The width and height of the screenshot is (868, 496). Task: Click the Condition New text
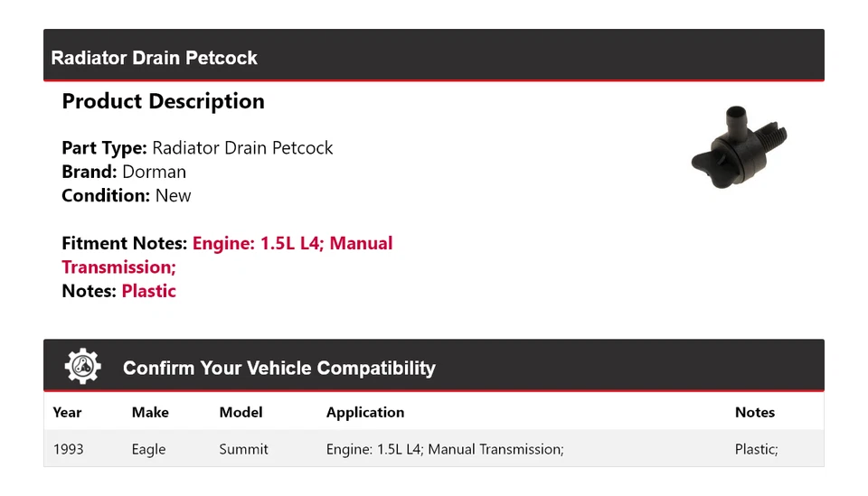(127, 195)
